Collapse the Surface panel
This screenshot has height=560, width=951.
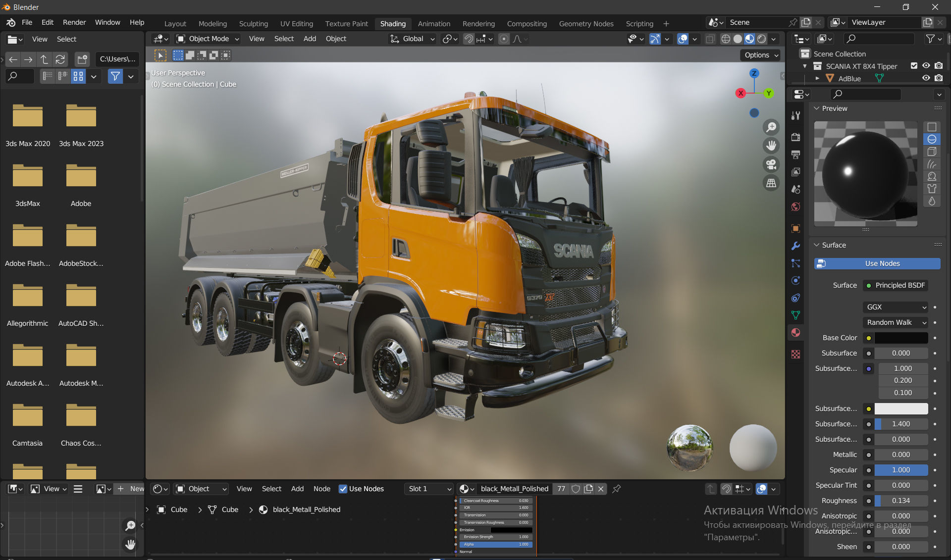[x=816, y=245]
